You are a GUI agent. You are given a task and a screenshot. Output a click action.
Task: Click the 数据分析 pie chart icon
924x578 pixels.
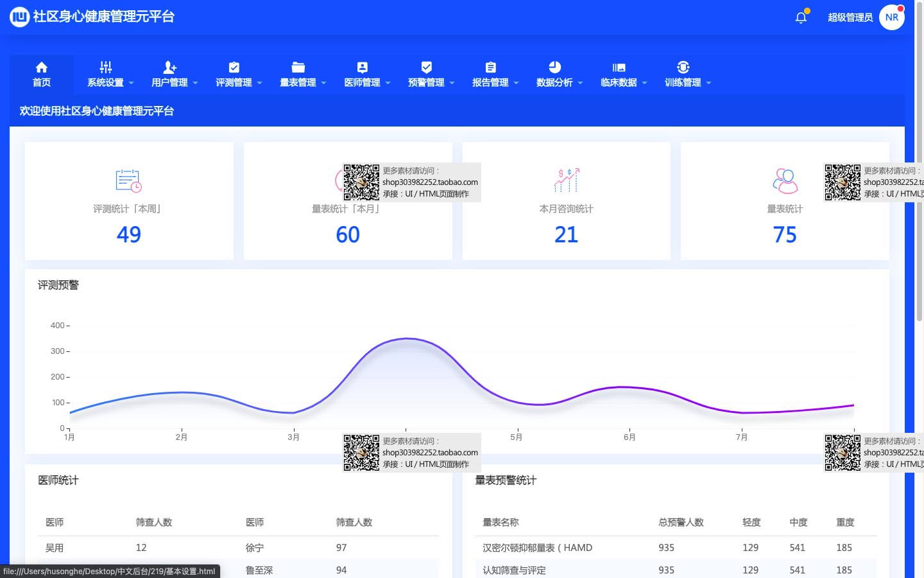(555, 67)
